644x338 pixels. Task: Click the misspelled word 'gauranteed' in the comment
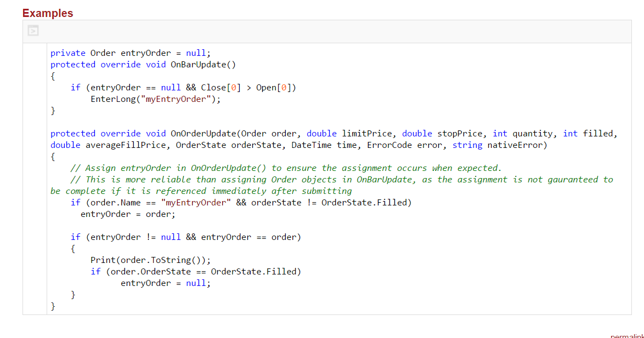(x=570, y=180)
